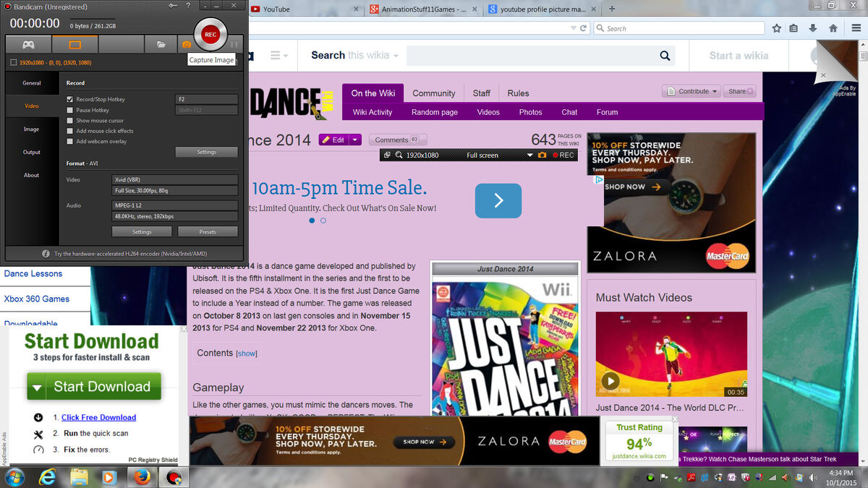Submit wikia search with magnifier icon
The width and height of the screenshot is (868, 488).
click(x=665, y=56)
